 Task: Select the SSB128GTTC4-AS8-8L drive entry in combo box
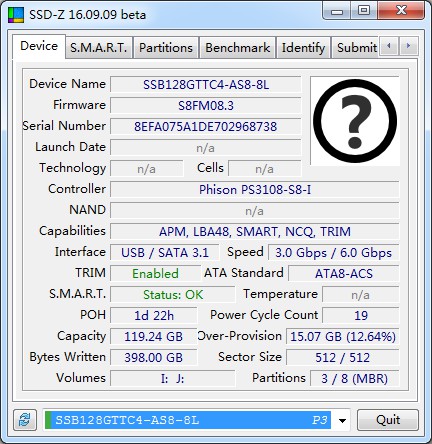(x=188, y=420)
